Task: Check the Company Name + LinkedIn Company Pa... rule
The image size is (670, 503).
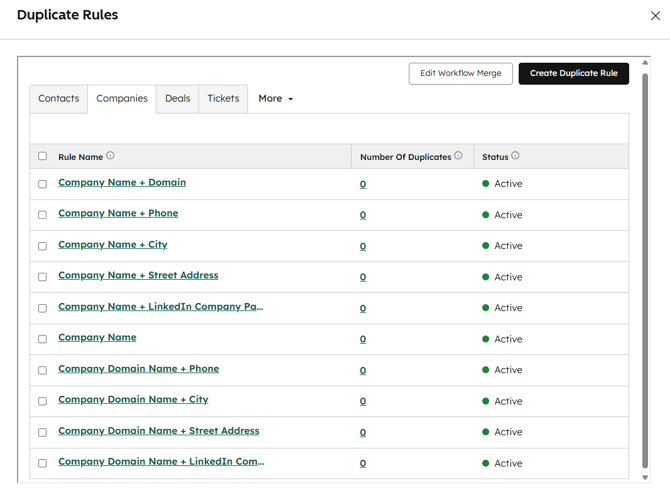Action: point(42,308)
